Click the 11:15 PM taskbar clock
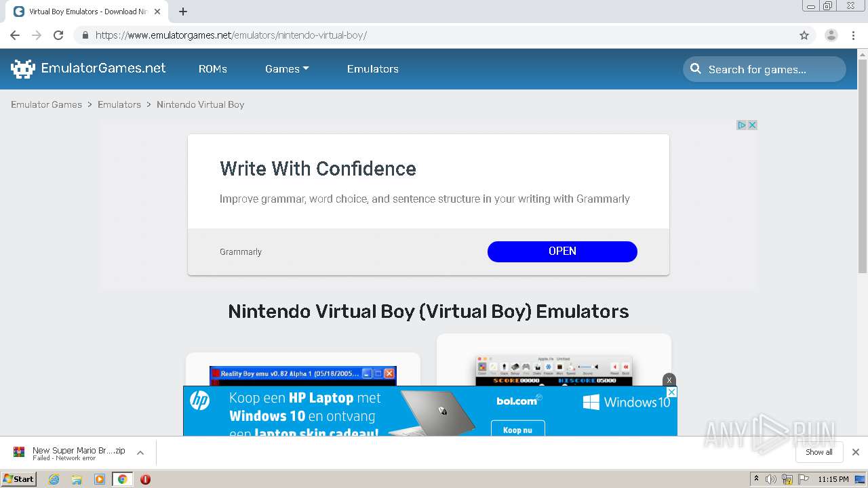 (x=833, y=479)
